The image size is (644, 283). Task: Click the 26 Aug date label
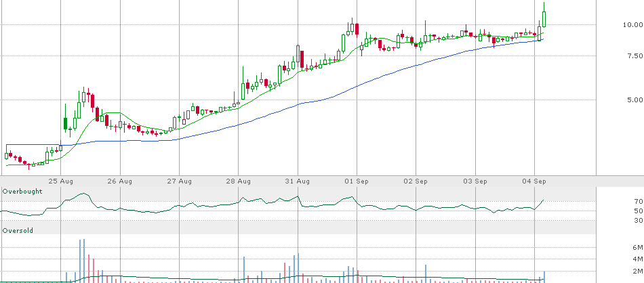(x=121, y=181)
